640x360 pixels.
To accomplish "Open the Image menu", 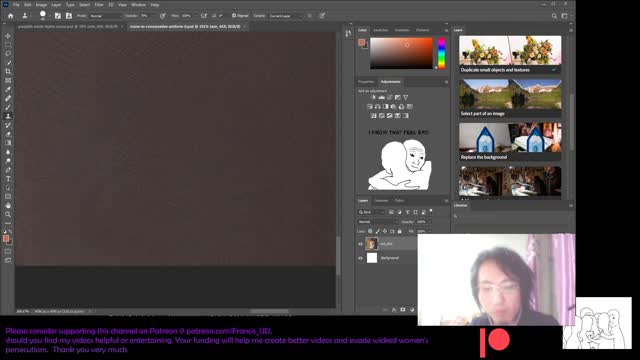I will 41,5.
